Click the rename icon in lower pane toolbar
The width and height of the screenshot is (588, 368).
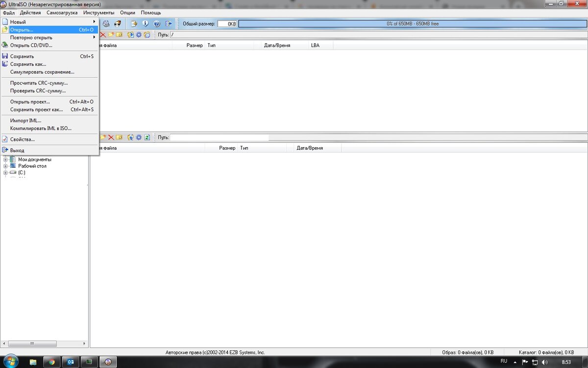point(119,137)
